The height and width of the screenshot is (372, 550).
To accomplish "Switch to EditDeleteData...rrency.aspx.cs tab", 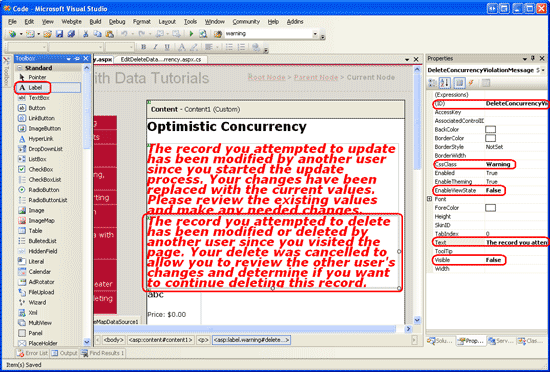I will (x=161, y=60).
